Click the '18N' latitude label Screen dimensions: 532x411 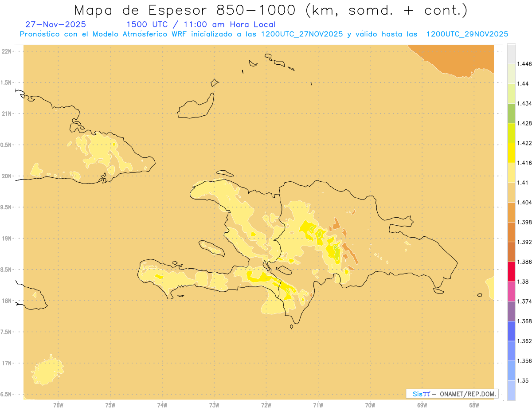click(x=7, y=301)
